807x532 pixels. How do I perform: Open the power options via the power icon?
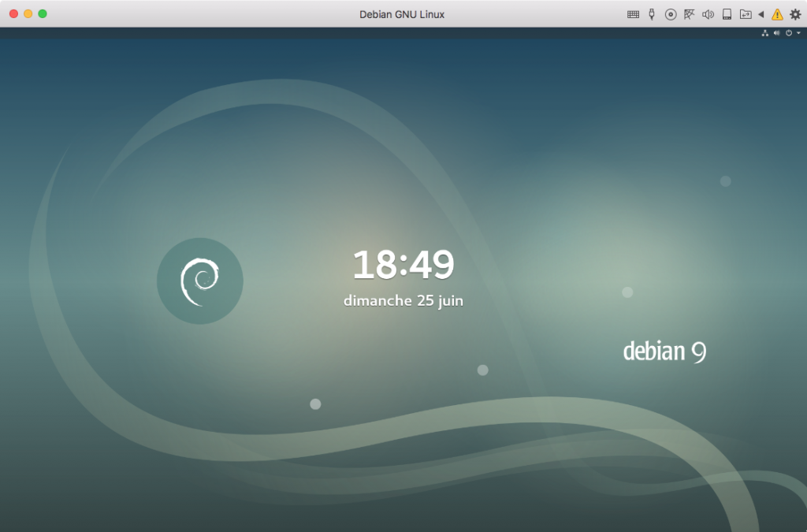pyautogui.click(x=789, y=33)
